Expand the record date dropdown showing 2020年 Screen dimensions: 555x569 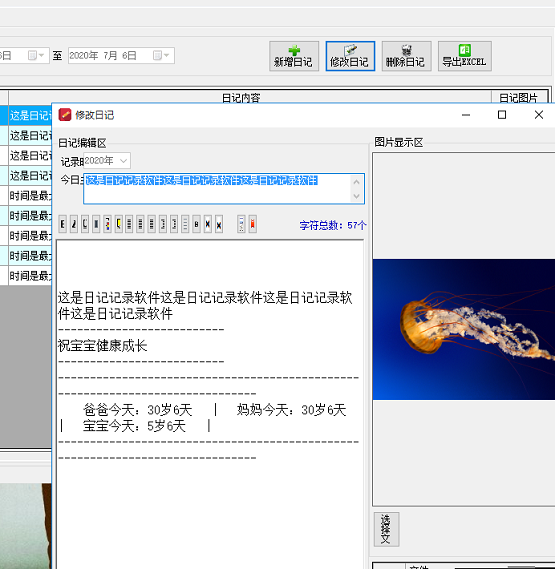point(124,161)
